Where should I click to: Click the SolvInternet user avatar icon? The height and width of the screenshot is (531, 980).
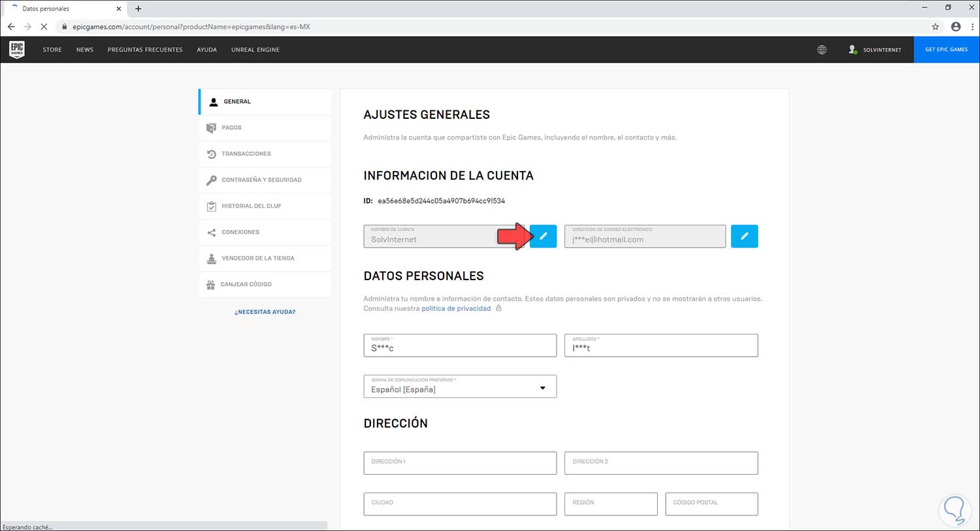(853, 50)
